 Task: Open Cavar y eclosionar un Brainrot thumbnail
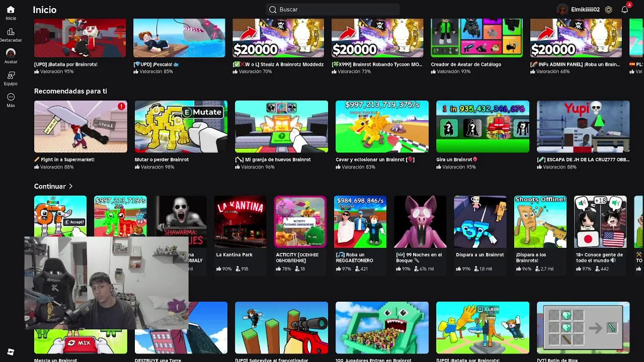[382, 127]
